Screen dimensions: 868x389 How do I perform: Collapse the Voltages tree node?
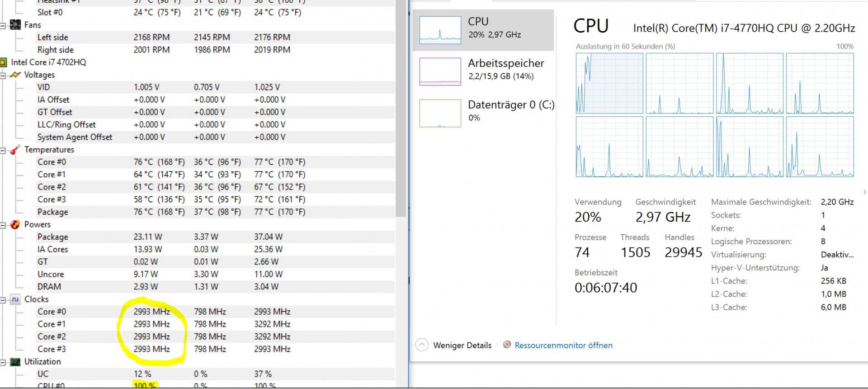click(3, 75)
